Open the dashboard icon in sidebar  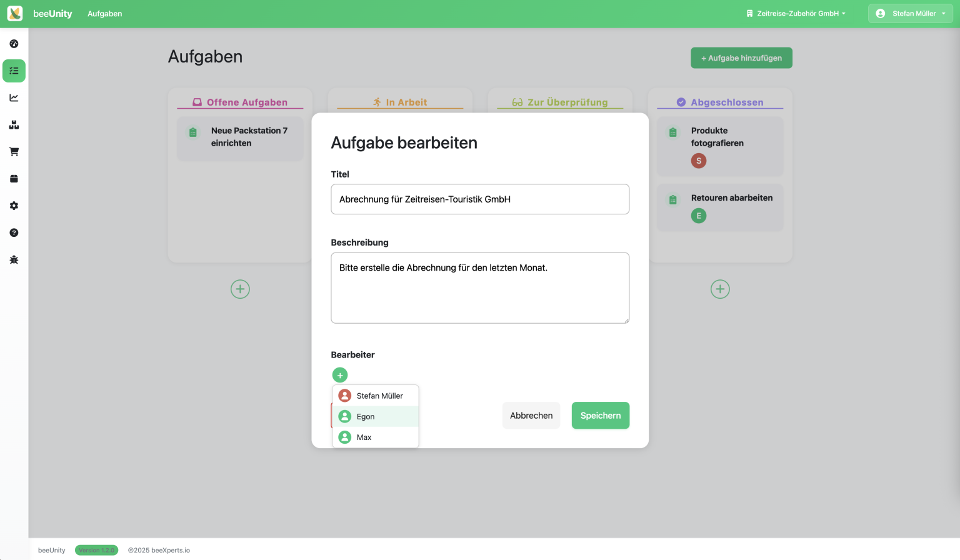pos(14,44)
